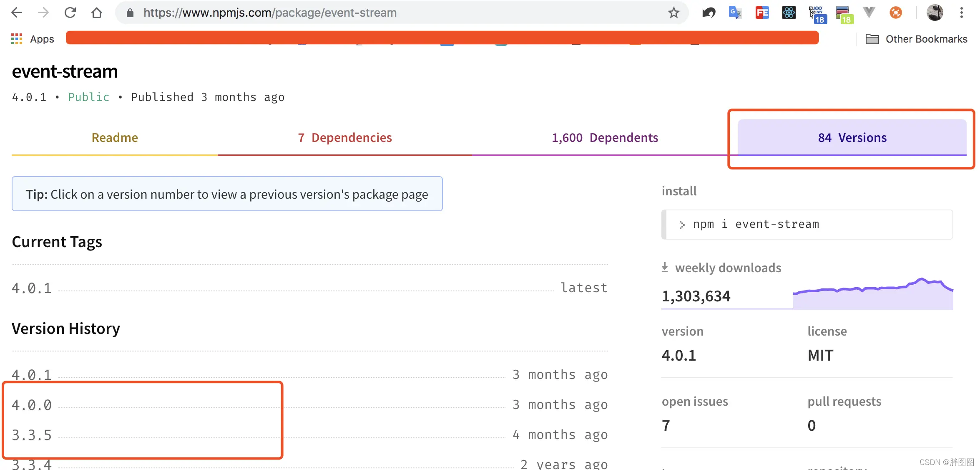Open Chrome three-dot menu
Screen dimensions: 980x470
(x=961, y=13)
